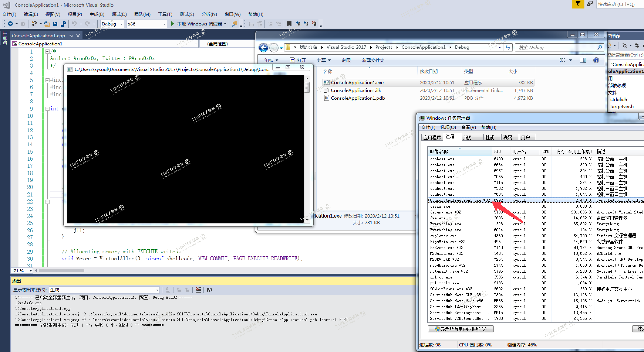
Task: Switch to 性能 tab in Task Manager
Action: 490,137
